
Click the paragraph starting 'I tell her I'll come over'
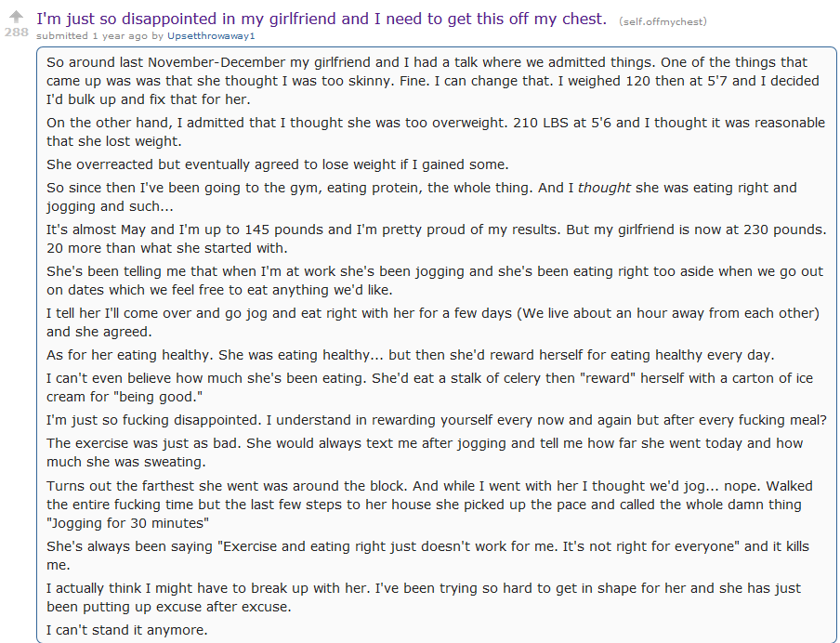(433, 322)
